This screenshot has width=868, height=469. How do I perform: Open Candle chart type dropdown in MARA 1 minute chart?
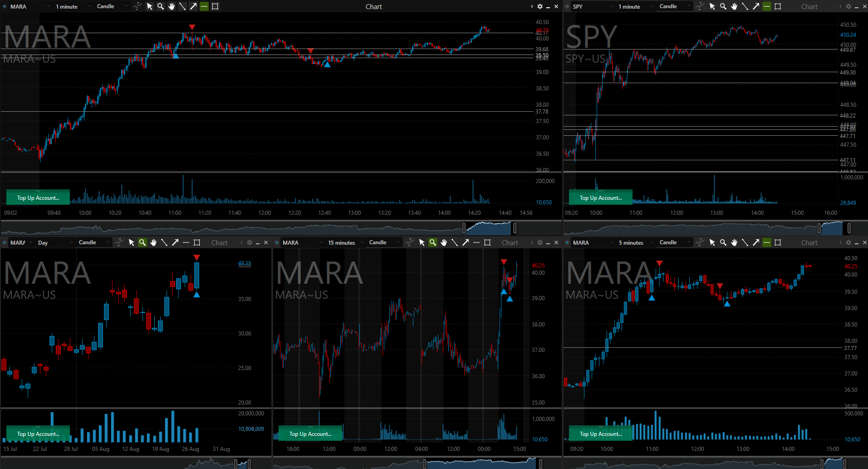pos(112,6)
